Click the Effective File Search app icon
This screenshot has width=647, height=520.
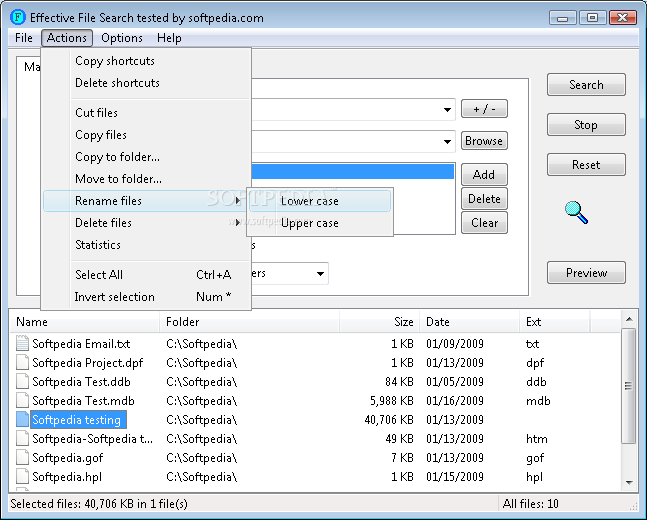coord(18,17)
